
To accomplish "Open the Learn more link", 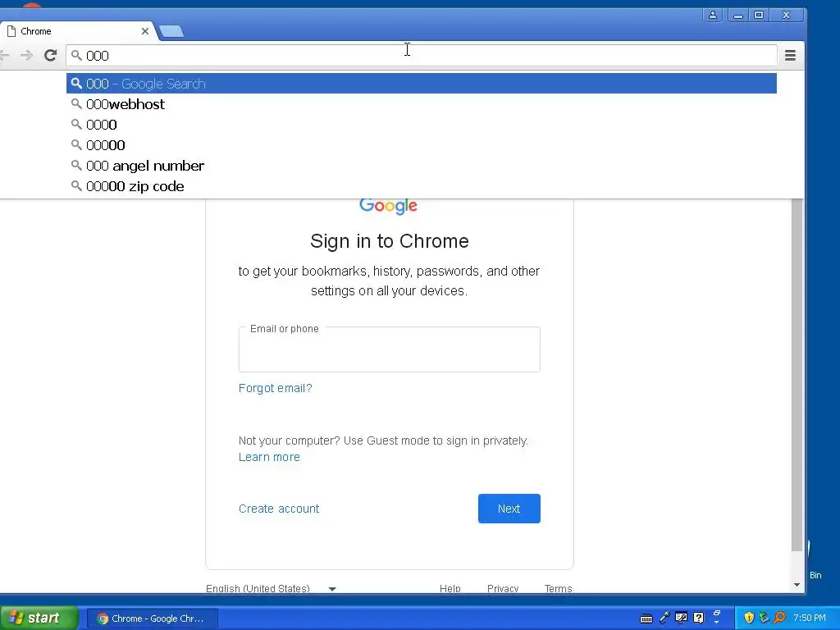I will (x=269, y=457).
